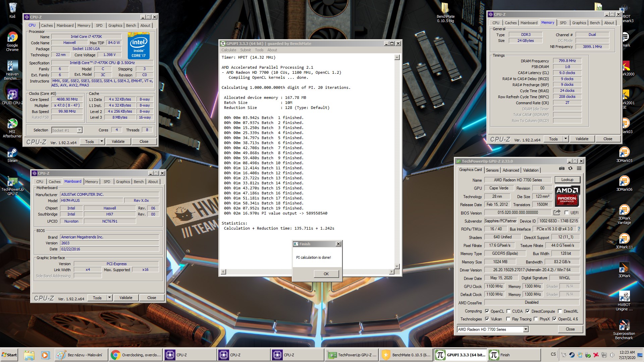Viewport: 644px width, 362px height.
Task: Toggle CUDA checkbox in GPU-Z
Action: pyautogui.click(x=508, y=311)
